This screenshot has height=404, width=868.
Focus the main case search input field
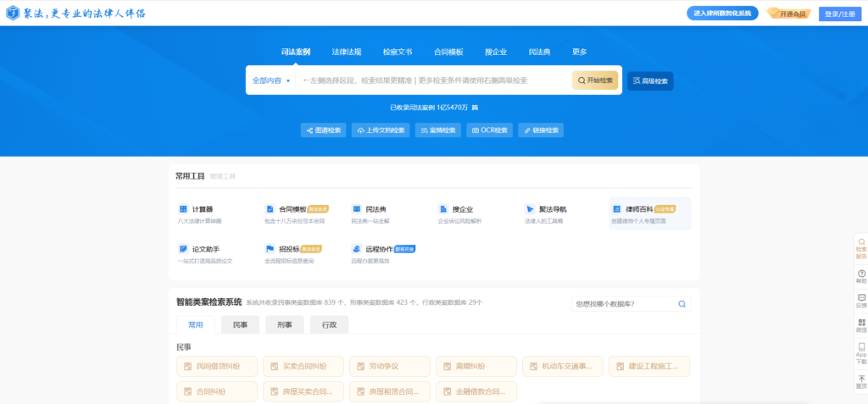pos(433,80)
